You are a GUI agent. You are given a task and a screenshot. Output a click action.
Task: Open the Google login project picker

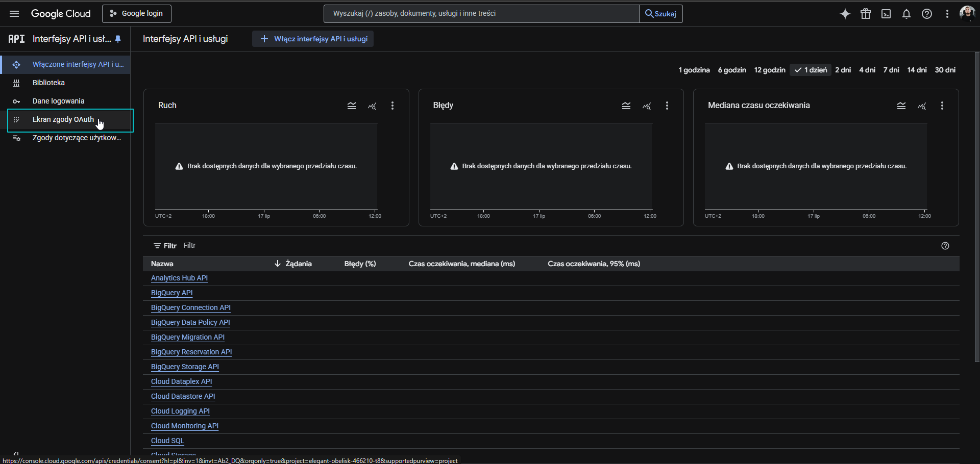click(x=137, y=14)
